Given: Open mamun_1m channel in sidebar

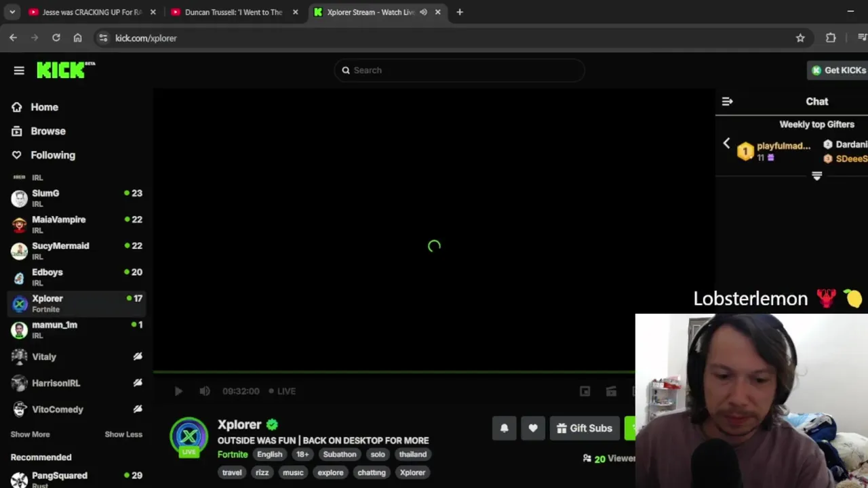Looking at the screenshot, I should pos(76,330).
